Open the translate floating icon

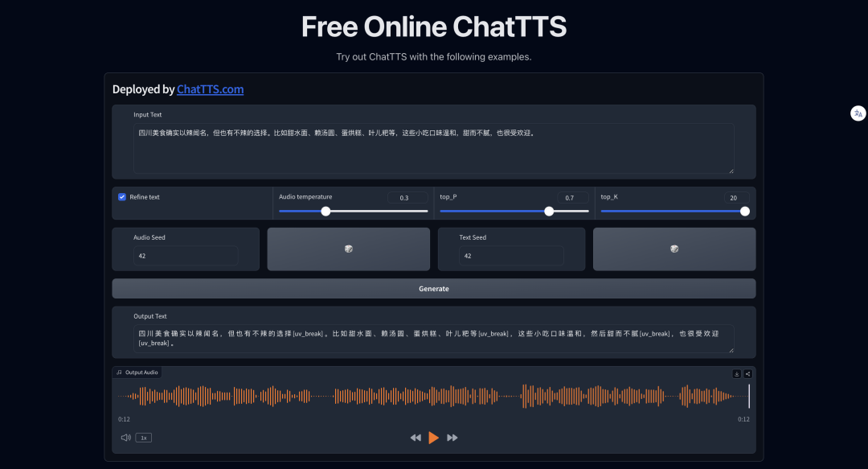(x=858, y=113)
